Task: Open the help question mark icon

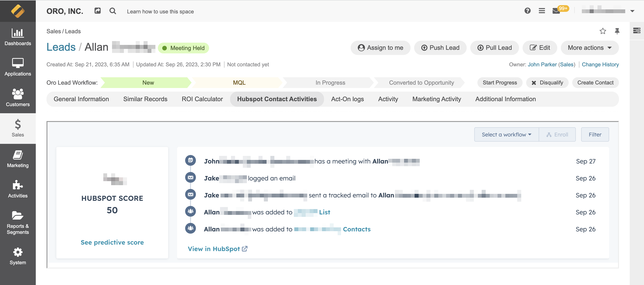Action: pyautogui.click(x=527, y=11)
